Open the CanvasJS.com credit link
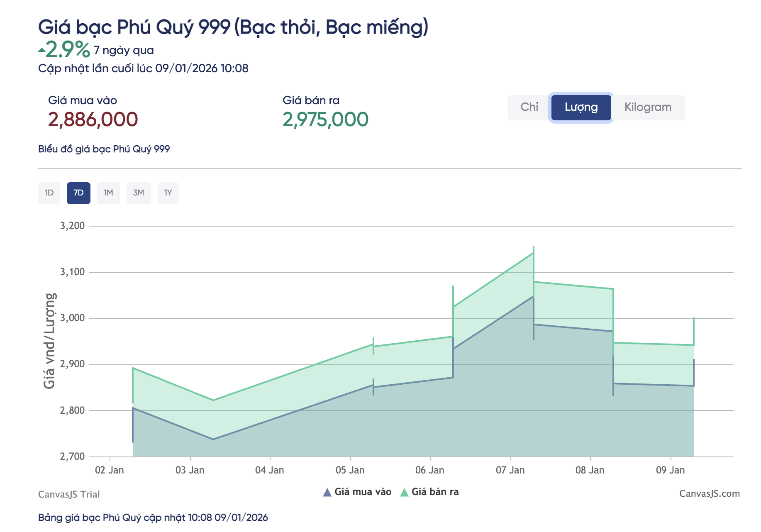761x532 pixels. 709,493
